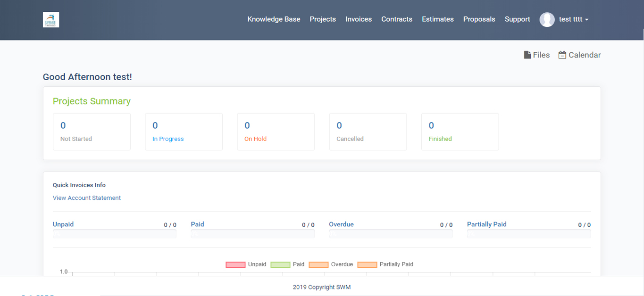The width and height of the screenshot is (644, 296).
Task: Open Calendar via the calendar icon
Action: tap(562, 55)
